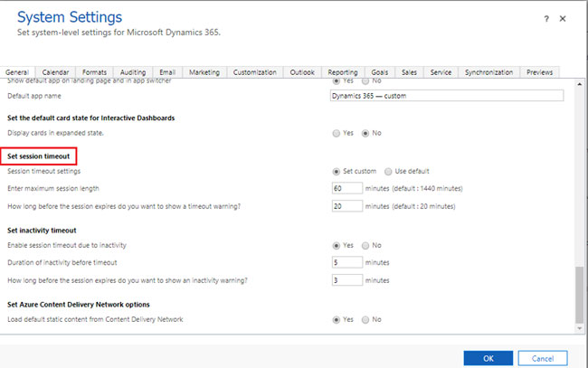This screenshot has width=588, height=368.
Task: Open the Customization tab
Action: [255, 72]
